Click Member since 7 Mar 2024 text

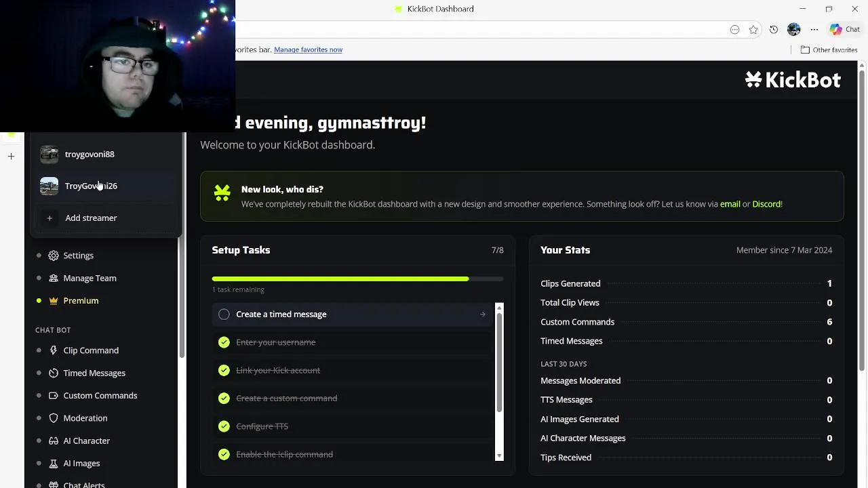point(784,250)
